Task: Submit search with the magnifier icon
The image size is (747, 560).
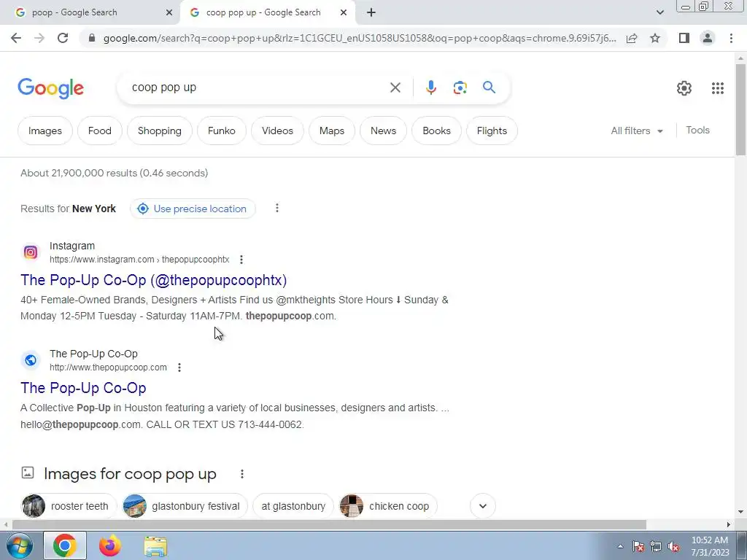Action: pos(489,87)
